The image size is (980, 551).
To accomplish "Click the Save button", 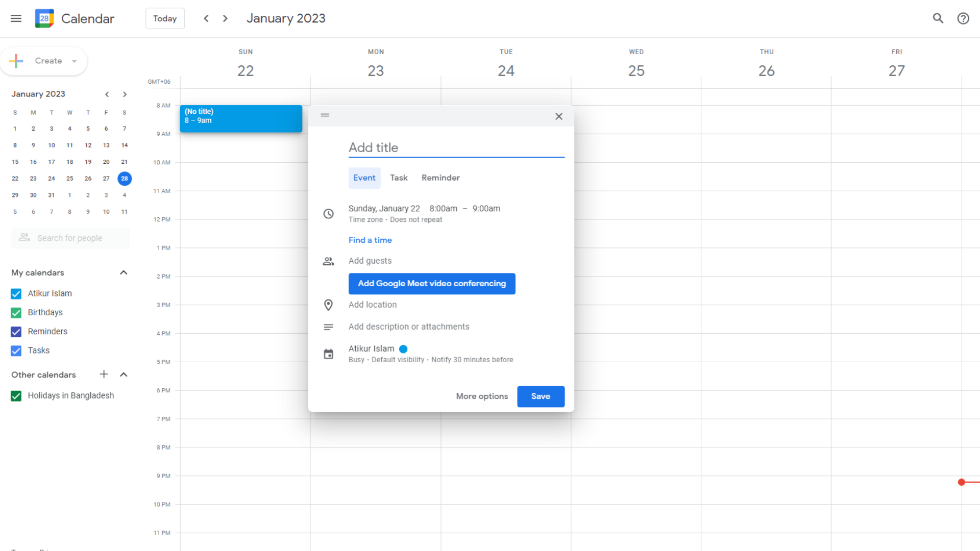I will pyautogui.click(x=541, y=396).
